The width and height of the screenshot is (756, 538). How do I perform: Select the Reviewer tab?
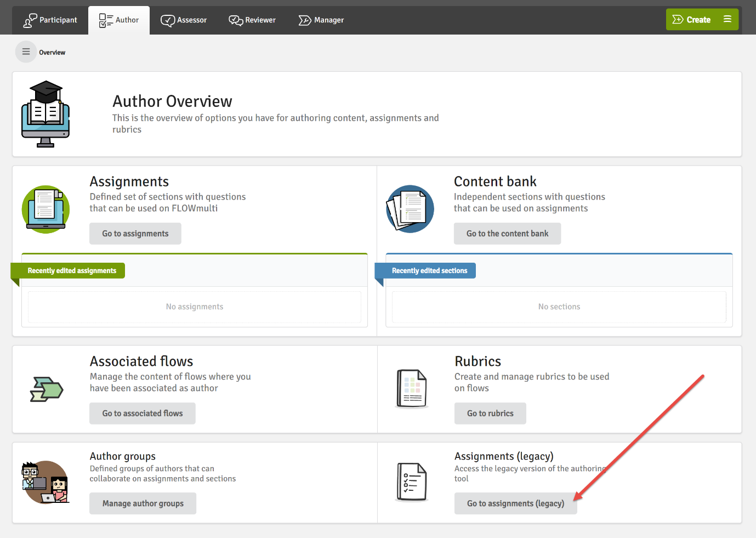252,20
